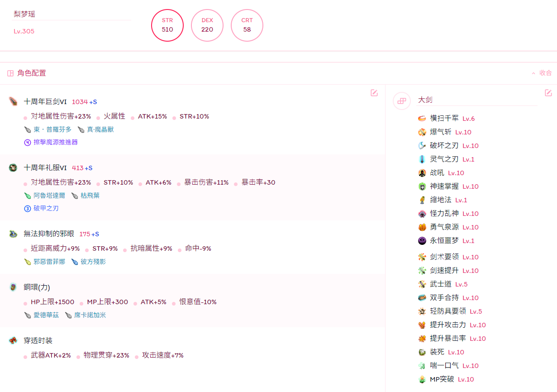Screen dimensions: 557x392
Task: Click the 勇气泉源 skill icon
Action: click(x=422, y=227)
